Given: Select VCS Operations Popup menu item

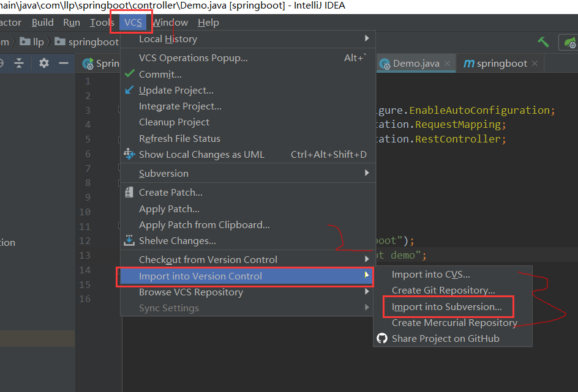Looking at the screenshot, I should (x=248, y=57).
